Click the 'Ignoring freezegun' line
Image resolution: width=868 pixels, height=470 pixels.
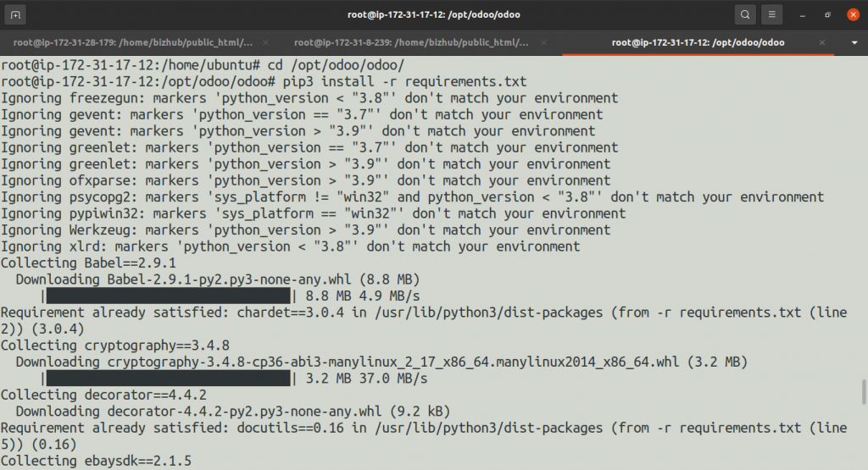(x=309, y=98)
